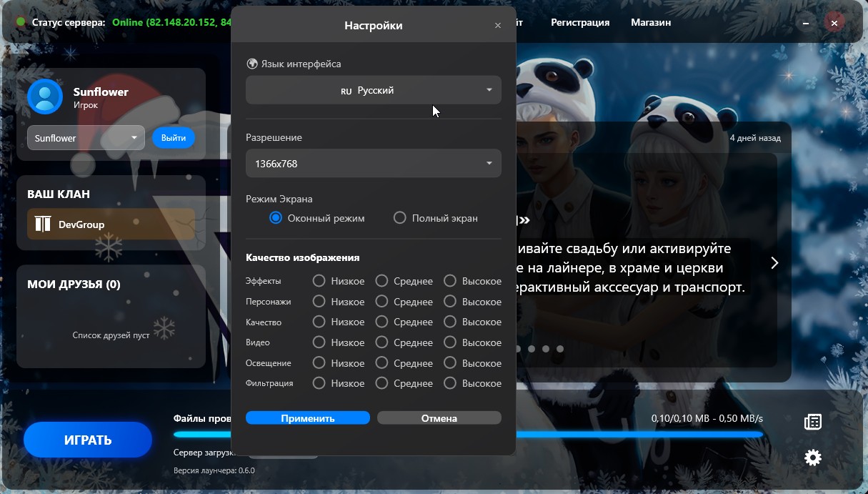Screen dimensions: 868x494
Task: Set Эффекты quality to Высокое
Action: (450, 281)
